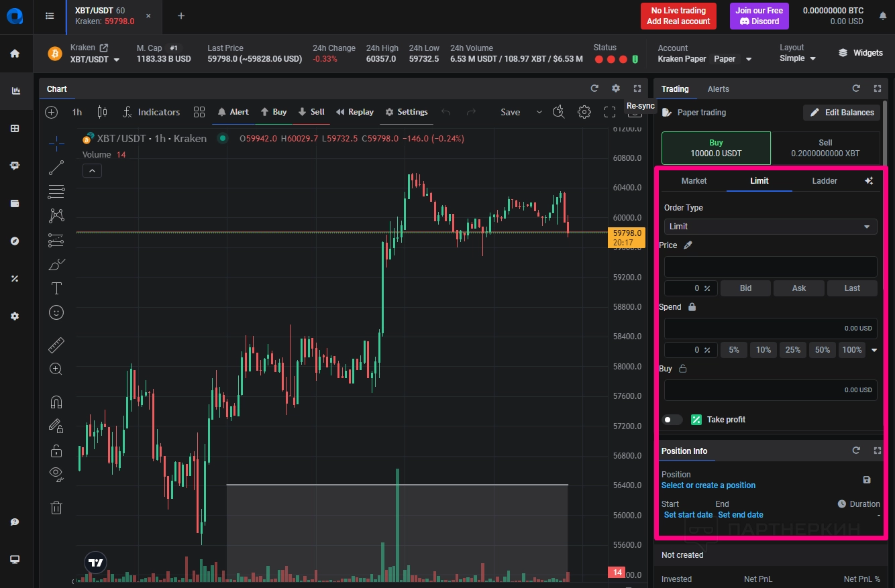Switch to the Ladder order tab
This screenshot has width=895, height=588.
click(825, 181)
